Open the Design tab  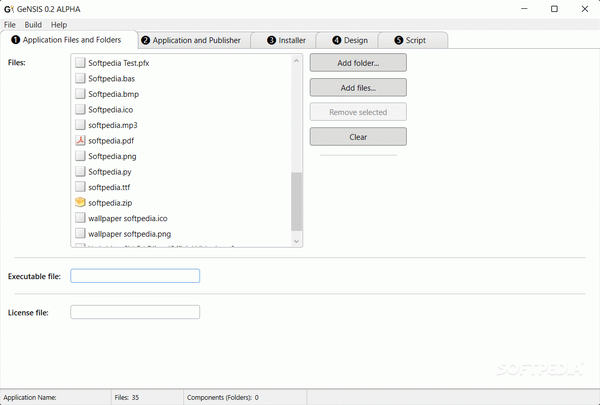tap(347, 40)
